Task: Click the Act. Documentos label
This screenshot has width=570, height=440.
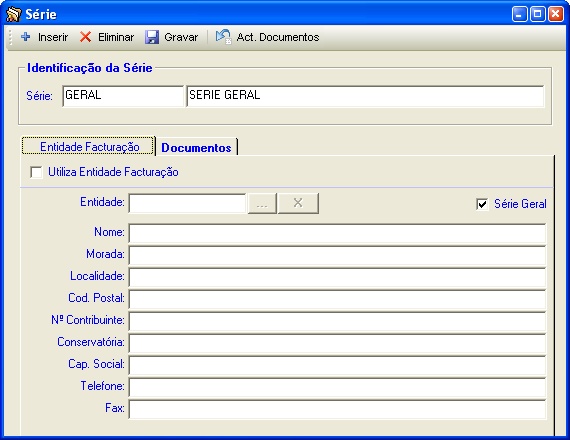Action: [x=278, y=37]
